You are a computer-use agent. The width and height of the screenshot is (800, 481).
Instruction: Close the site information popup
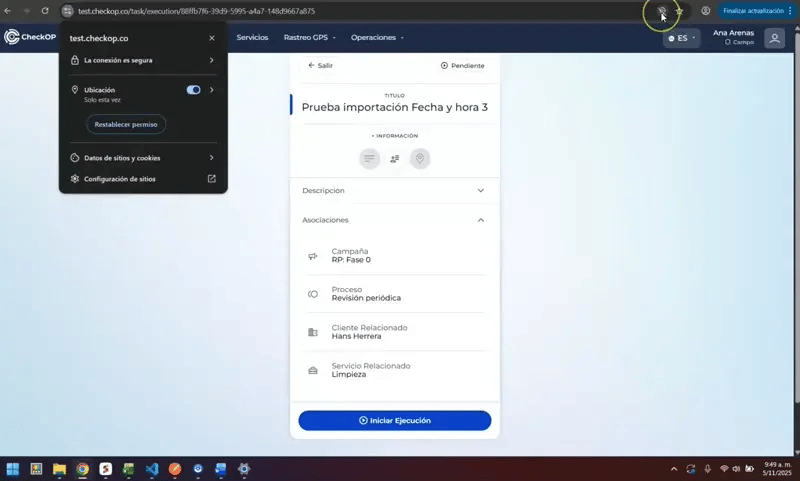click(212, 38)
